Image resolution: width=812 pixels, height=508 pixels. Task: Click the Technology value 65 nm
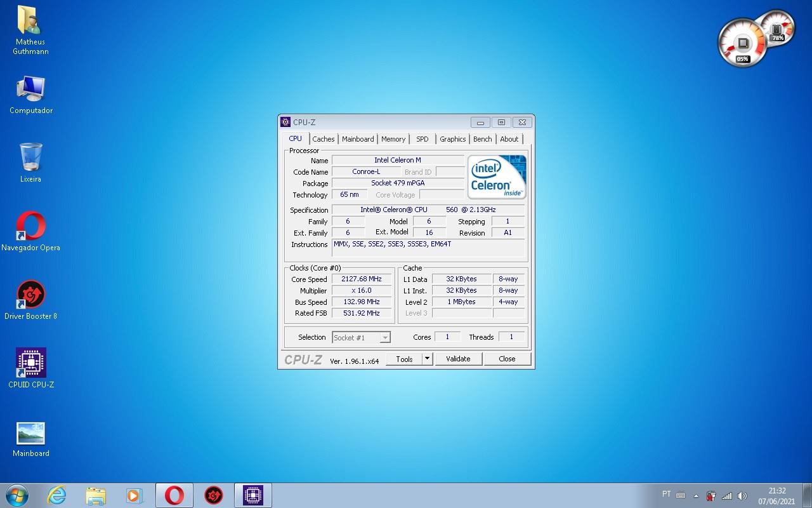click(x=350, y=194)
